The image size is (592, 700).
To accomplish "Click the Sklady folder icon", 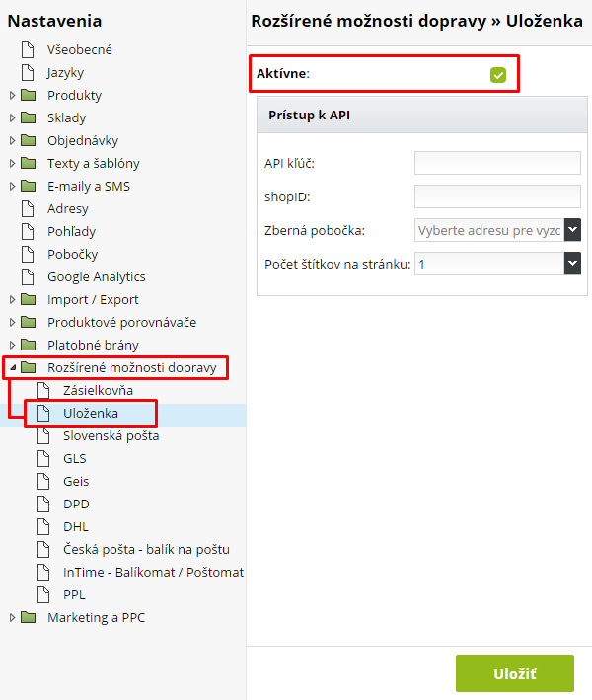I will (x=29, y=117).
